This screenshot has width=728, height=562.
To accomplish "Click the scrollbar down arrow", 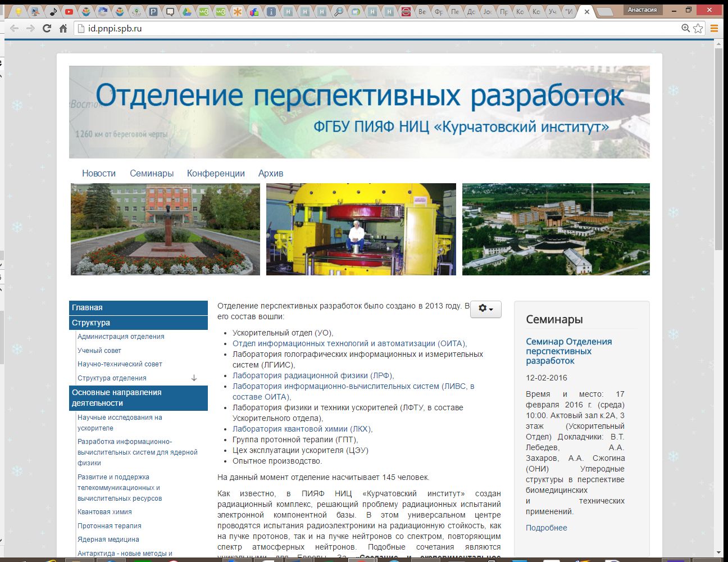I will coord(718,552).
